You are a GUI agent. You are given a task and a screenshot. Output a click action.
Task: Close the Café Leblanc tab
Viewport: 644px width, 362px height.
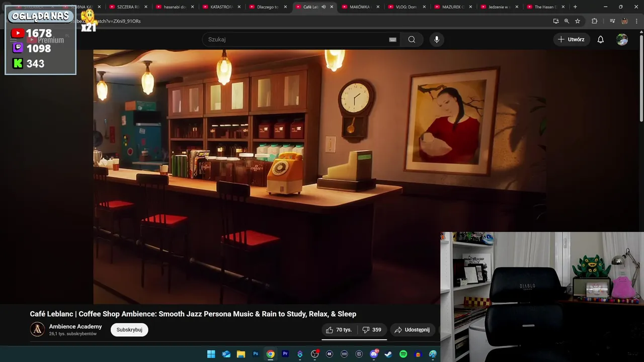click(x=332, y=7)
